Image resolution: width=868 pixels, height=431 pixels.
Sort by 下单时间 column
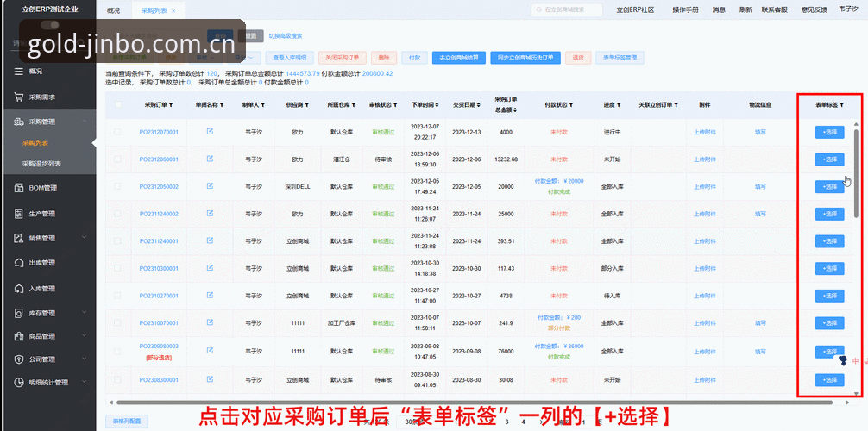tap(437, 104)
